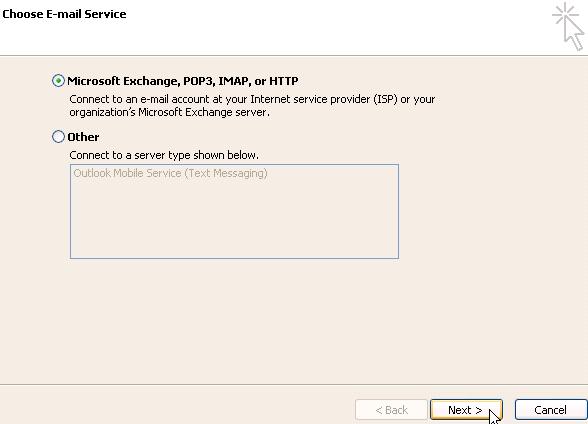This screenshot has width=588, height=424.
Task: Click empty space inside the server type list box
Action: coord(234,221)
